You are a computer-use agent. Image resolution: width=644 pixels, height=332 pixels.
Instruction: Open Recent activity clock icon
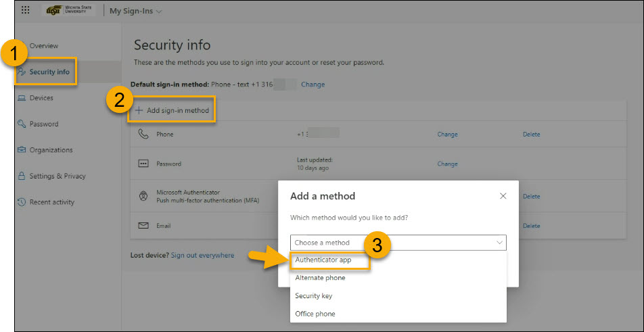tap(22, 202)
